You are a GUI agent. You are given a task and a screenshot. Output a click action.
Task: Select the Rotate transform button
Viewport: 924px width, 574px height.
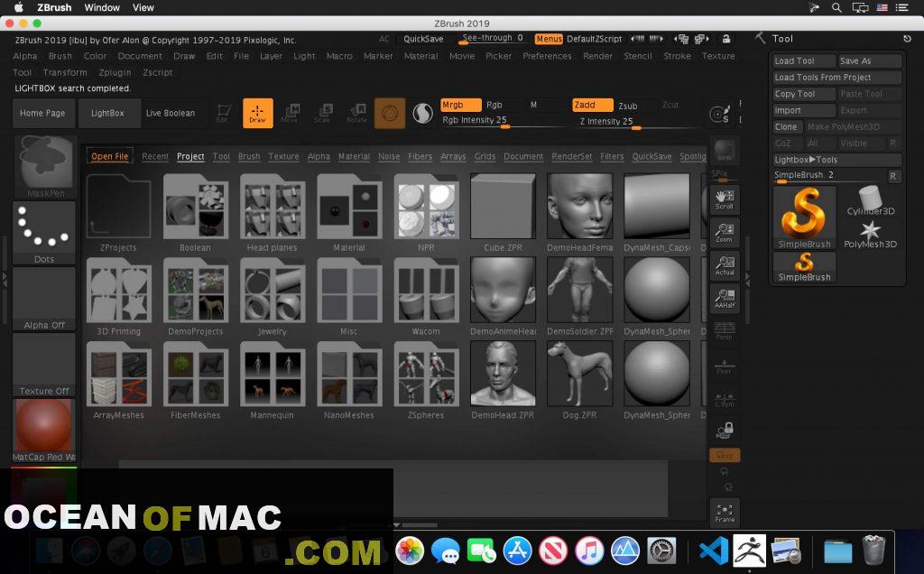(356, 113)
